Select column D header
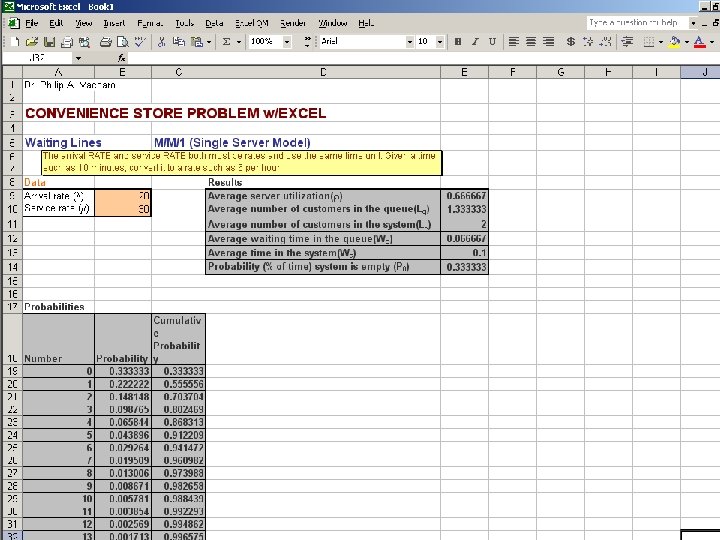The width and height of the screenshot is (720, 540). (323, 72)
